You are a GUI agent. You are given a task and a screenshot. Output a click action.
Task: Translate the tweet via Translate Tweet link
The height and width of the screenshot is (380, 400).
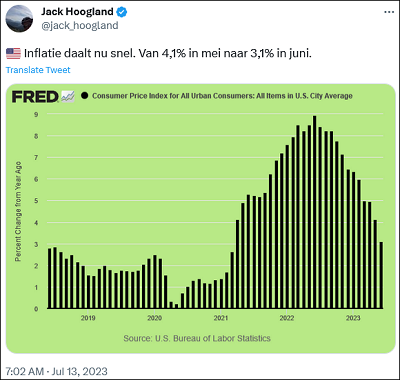pos(38,70)
